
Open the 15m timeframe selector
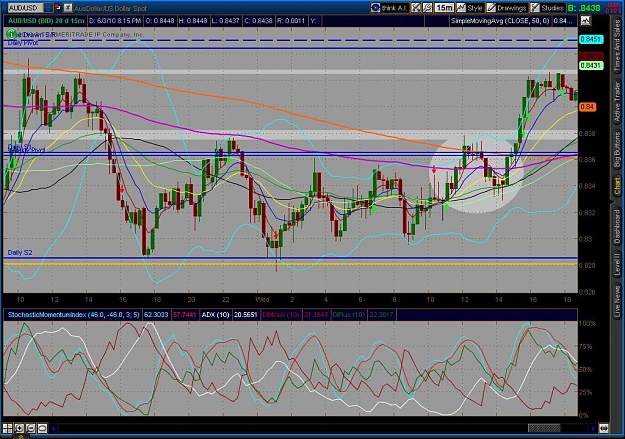pyautogui.click(x=444, y=8)
